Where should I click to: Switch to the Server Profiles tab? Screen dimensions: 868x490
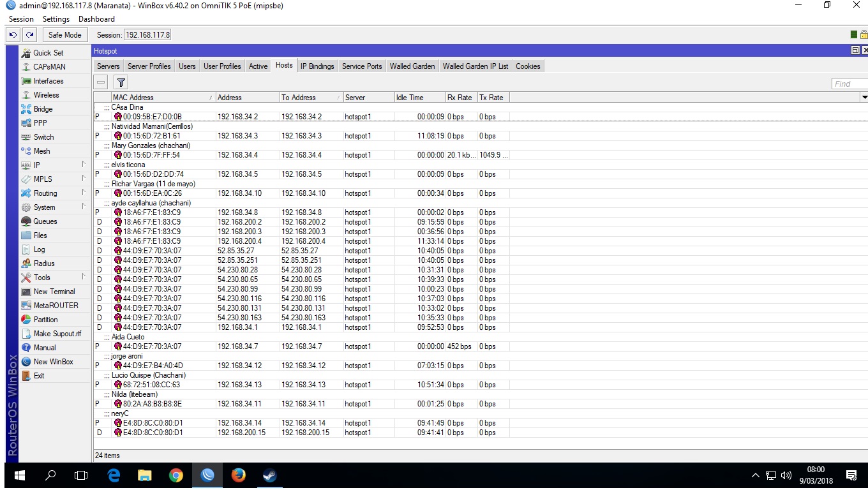149,66
